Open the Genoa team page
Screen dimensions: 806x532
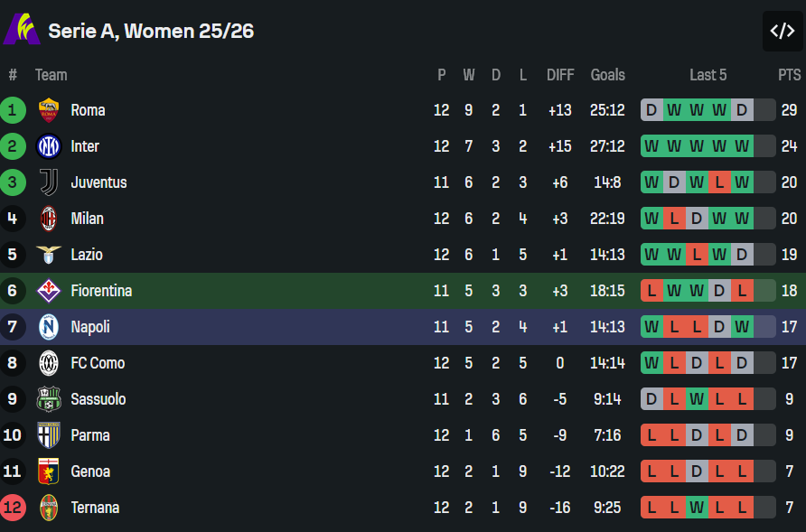click(90, 471)
